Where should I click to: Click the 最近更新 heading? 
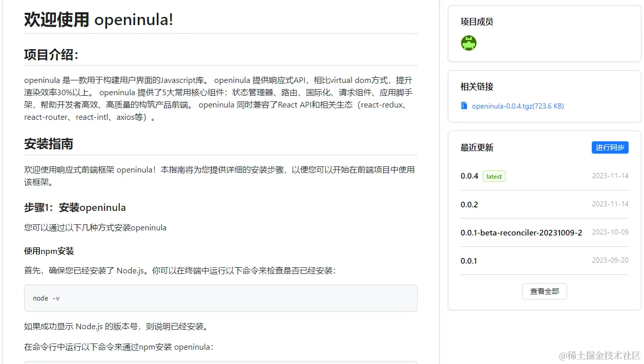pos(477,147)
